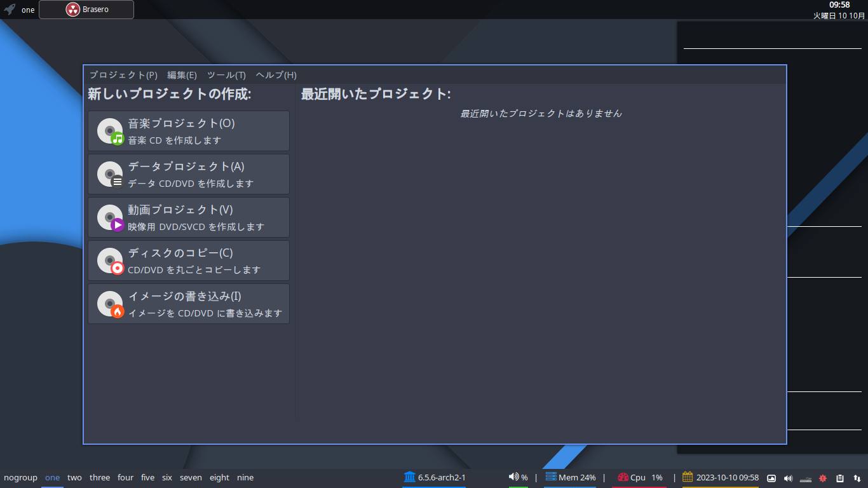Click the clipboard tray icon
The height and width of the screenshot is (488, 868).
840,478
